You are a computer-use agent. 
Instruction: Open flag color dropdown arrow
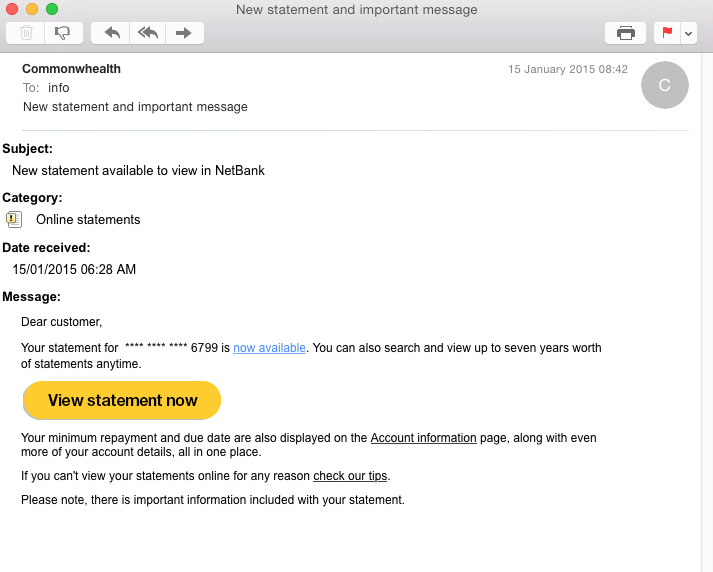(x=688, y=33)
